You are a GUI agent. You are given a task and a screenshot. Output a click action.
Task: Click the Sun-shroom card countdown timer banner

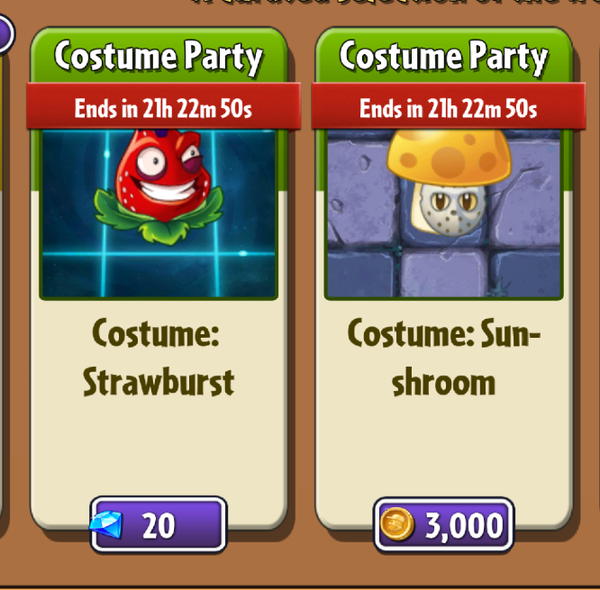[448, 107]
